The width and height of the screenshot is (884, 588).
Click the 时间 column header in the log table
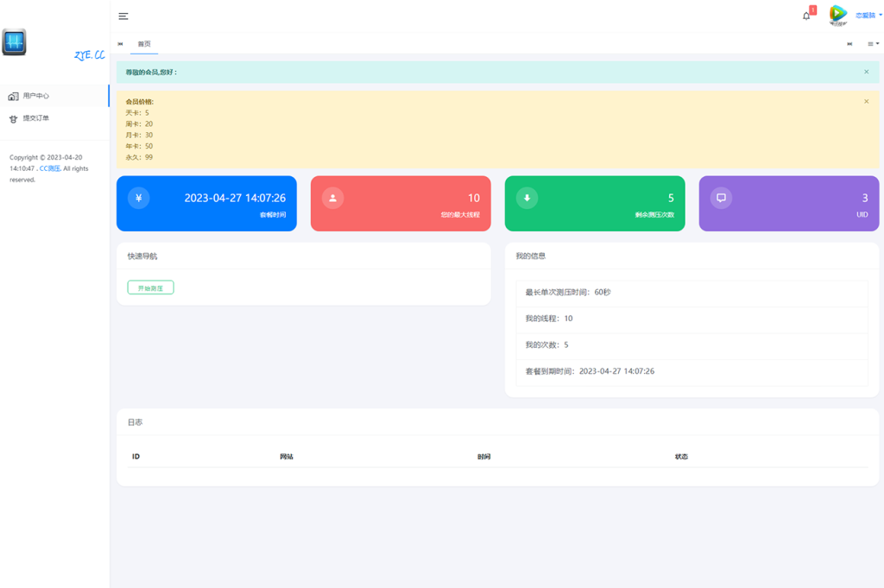coord(483,457)
